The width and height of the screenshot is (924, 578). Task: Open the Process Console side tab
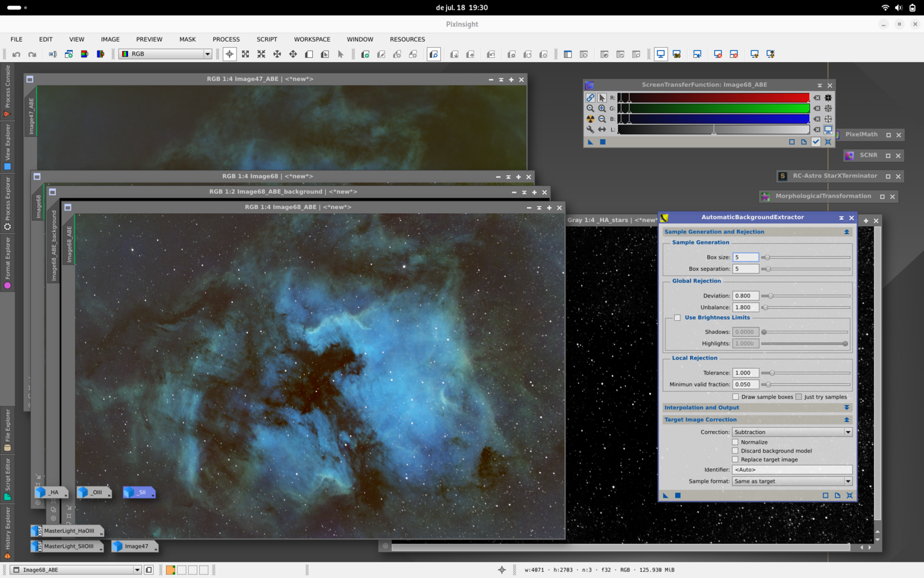7,90
